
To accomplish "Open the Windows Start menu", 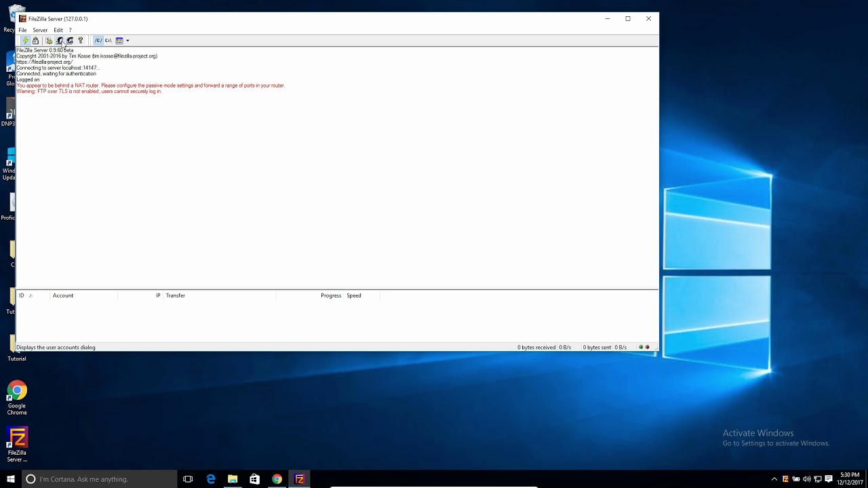I will pos(11,479).
